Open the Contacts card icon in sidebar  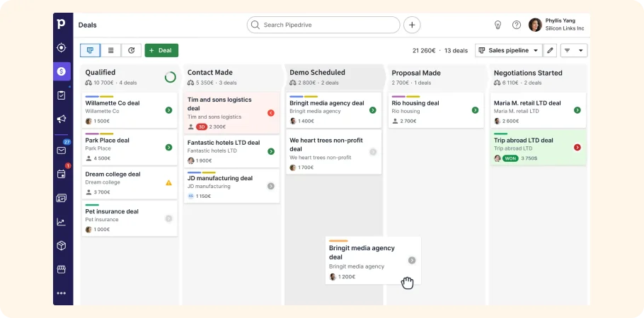(61, 198)
